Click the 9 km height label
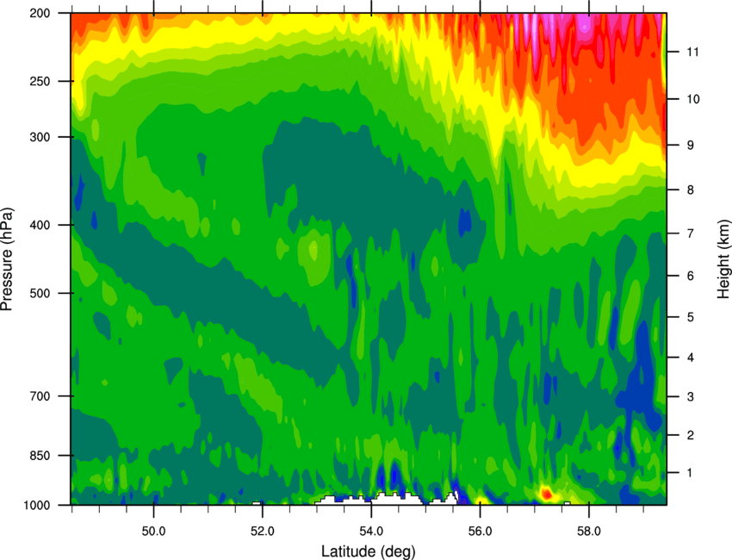732x560 pixels. (691, 146)
